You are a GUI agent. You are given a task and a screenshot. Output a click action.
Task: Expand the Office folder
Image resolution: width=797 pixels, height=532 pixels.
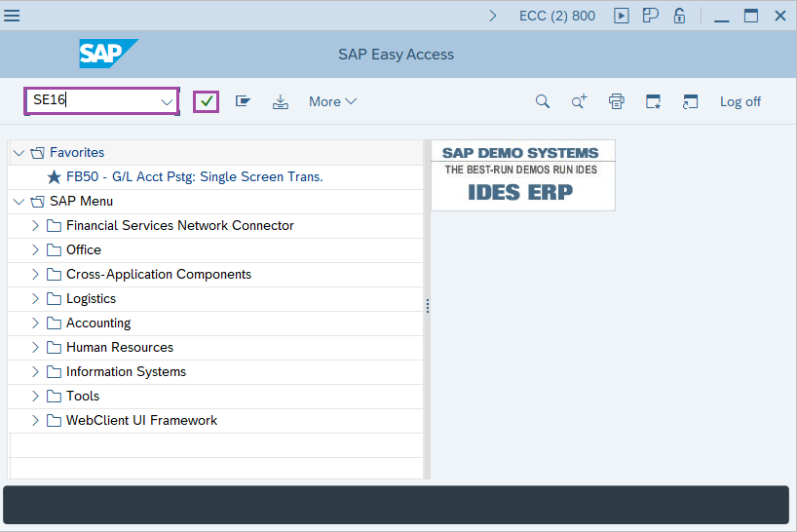35,250
